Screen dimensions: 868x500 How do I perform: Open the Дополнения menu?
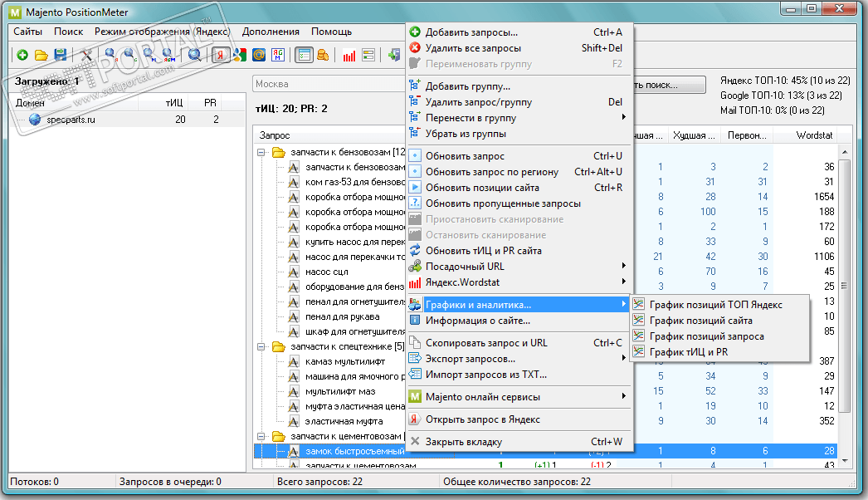271,32
